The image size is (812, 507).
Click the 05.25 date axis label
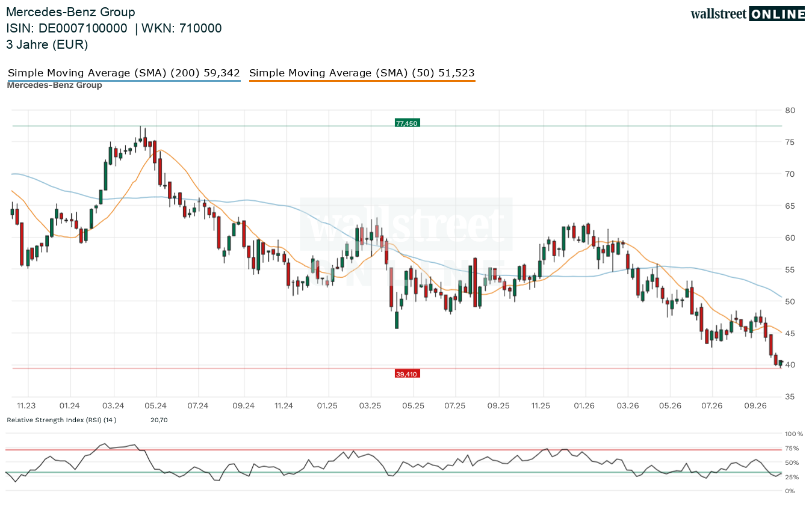click(x=414, y=406)
